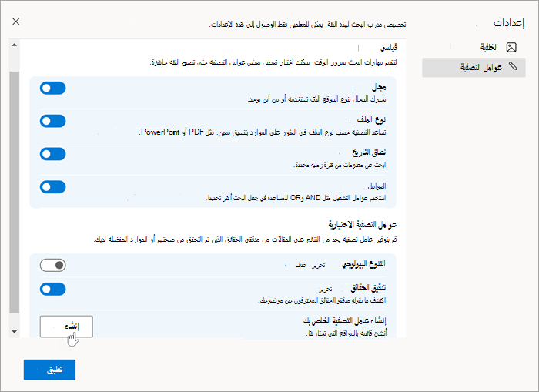
Task: Enable the التنوع البيولوجي filter switch
Action: coord(52,265)
